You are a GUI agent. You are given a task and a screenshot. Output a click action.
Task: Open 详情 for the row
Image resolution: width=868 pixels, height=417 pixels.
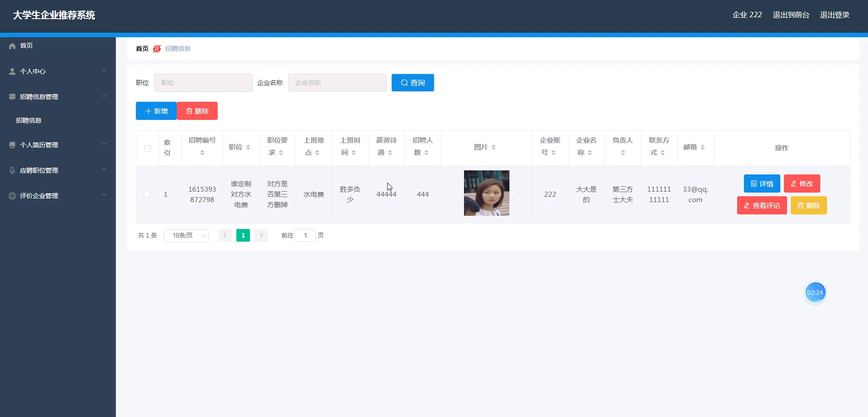[x=762, y=184]
